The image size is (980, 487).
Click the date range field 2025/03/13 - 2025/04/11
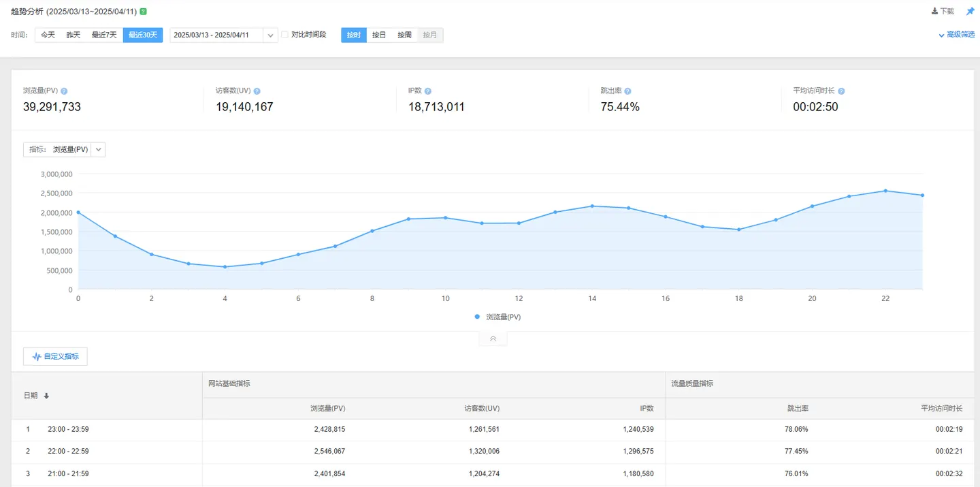click(x=216, y=35)
